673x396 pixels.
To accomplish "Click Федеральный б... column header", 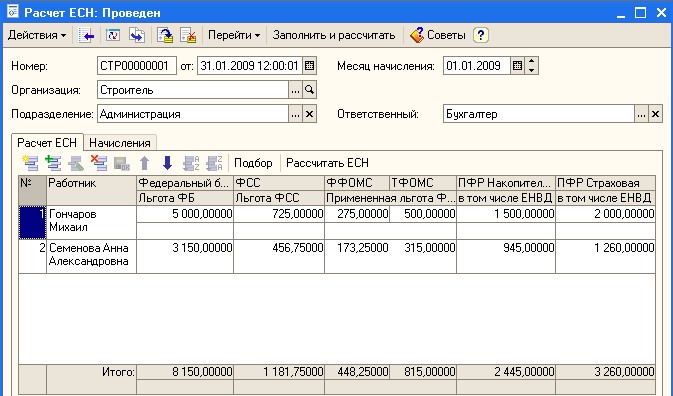I will [x=185, y=183].
